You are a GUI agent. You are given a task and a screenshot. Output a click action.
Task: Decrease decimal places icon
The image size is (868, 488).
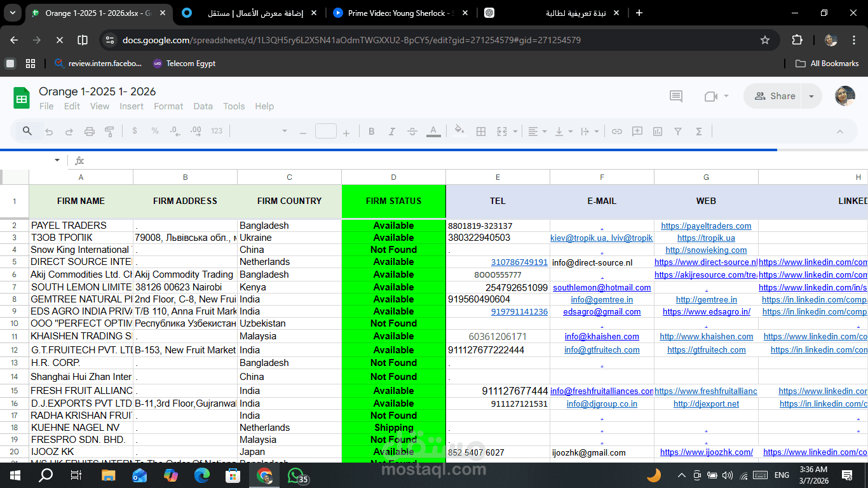(x=175, y=132)
